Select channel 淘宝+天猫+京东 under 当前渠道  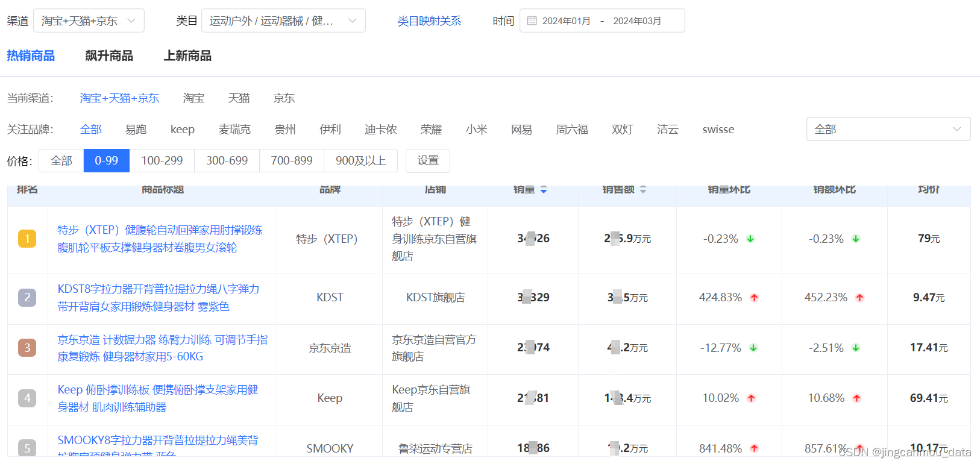click(119, 98)
